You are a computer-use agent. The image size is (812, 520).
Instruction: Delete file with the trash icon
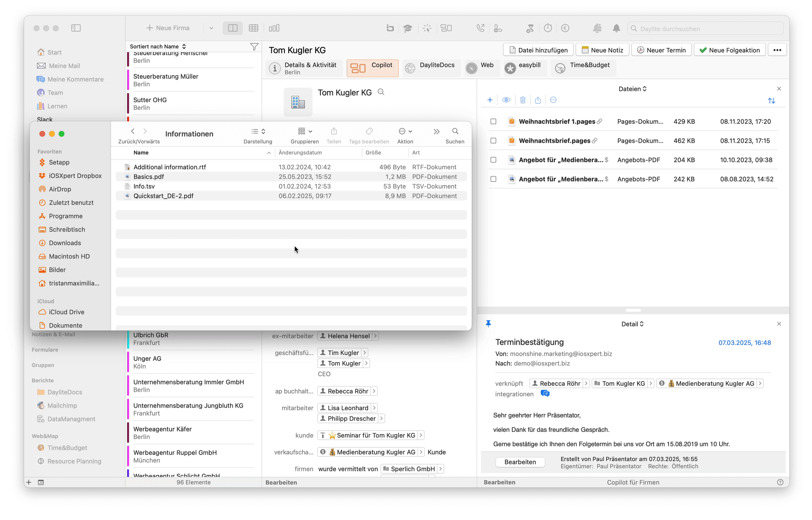[522, 100]
